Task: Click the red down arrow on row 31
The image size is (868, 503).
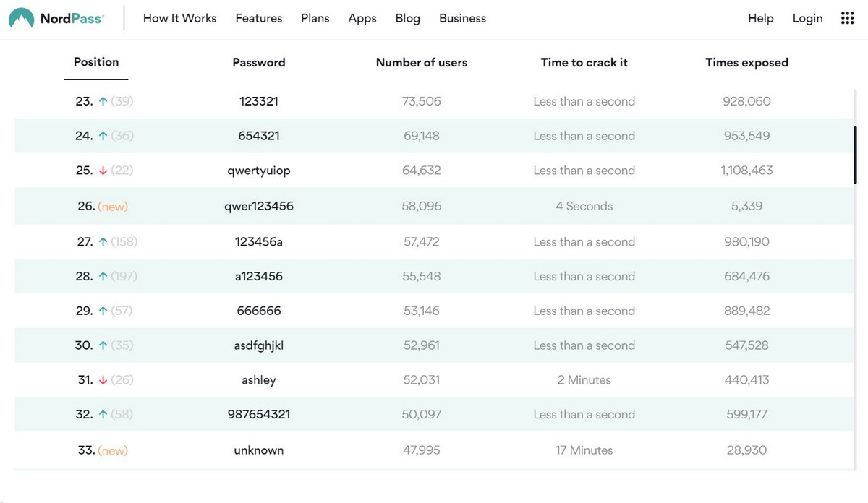Action: pos(103,380)
